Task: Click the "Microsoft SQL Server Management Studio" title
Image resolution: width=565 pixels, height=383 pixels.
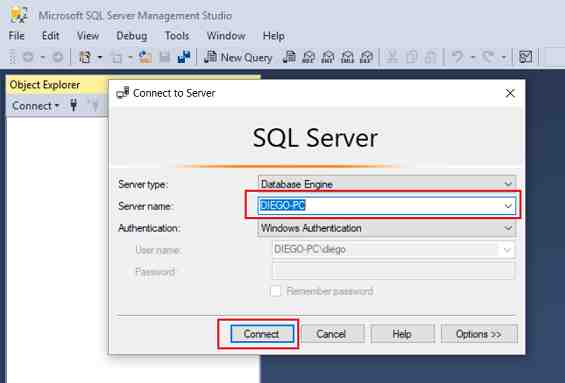Action: click(135, 15)
